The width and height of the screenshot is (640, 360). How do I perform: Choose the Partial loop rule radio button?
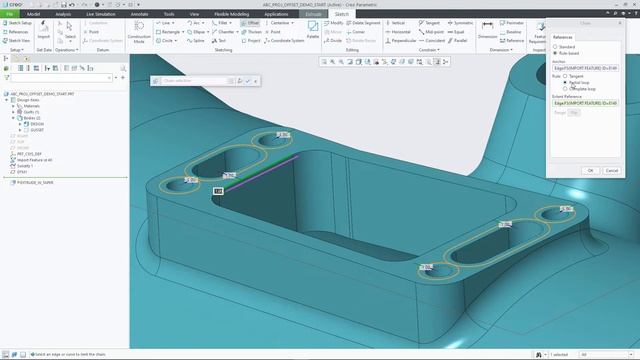click(x=565, y=82)
